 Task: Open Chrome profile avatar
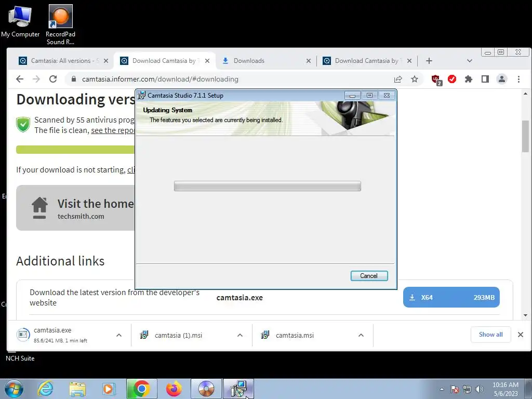(x=502, y=79)
